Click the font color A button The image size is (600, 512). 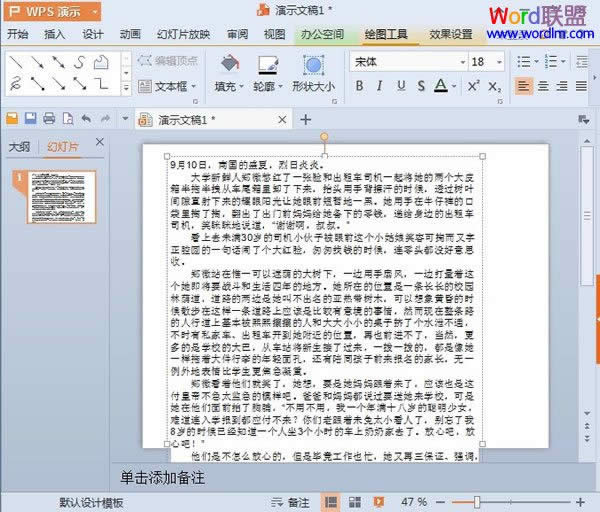(441, 86)
